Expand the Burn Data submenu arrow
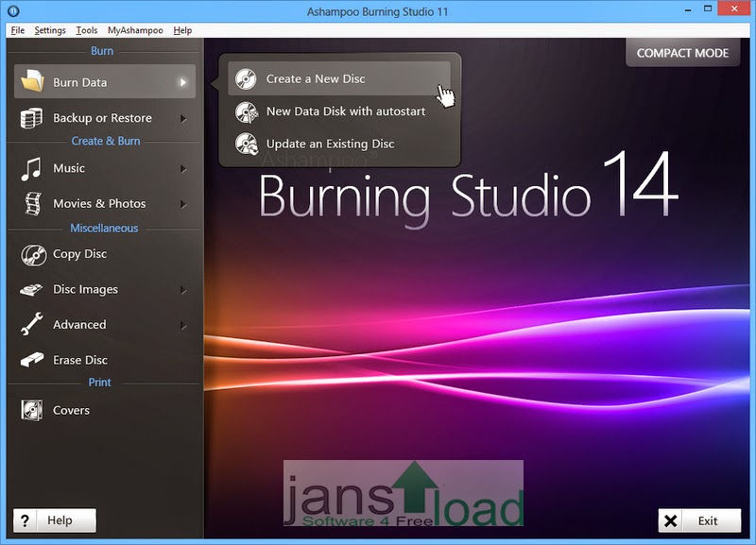The height and width of the screenshot is (545, 756). tap(183, 82)
